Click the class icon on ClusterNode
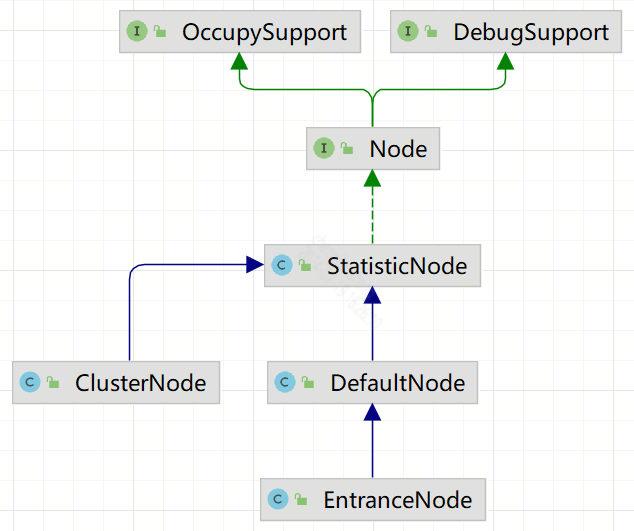 pos(30,382)
